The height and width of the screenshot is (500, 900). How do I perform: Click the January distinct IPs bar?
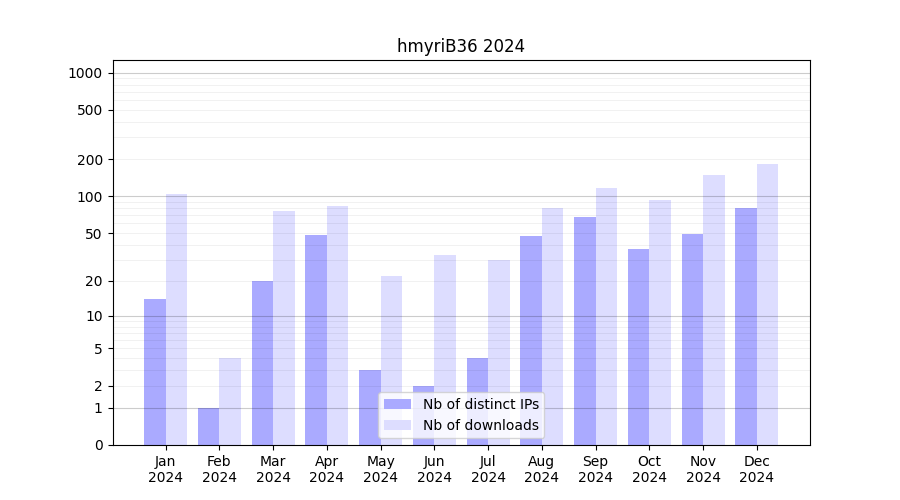155,372
